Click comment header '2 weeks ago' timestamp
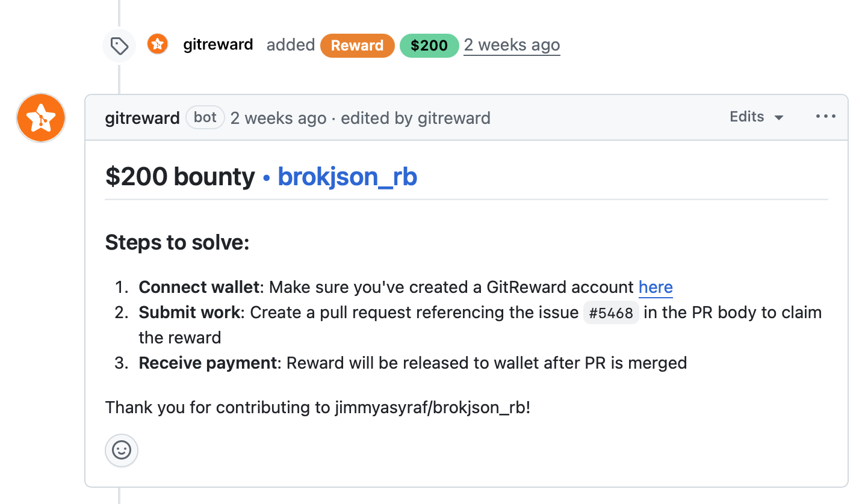The height and width of the screenshot is (504, 862). pos(278,118)
